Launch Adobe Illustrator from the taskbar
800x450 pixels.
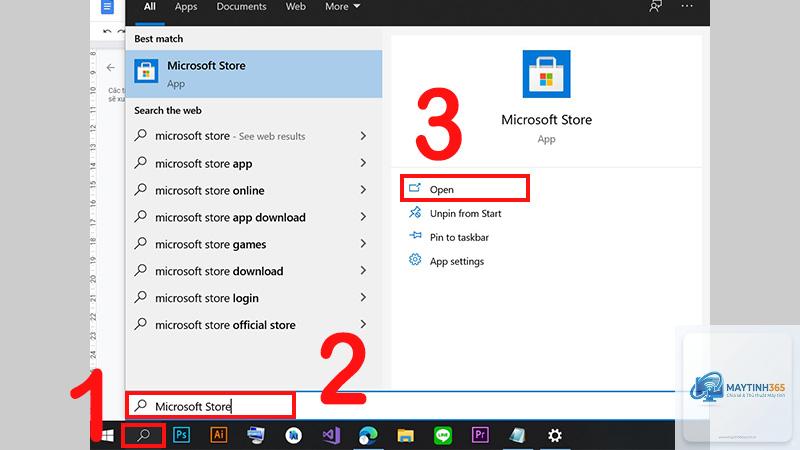click(219, 435)
